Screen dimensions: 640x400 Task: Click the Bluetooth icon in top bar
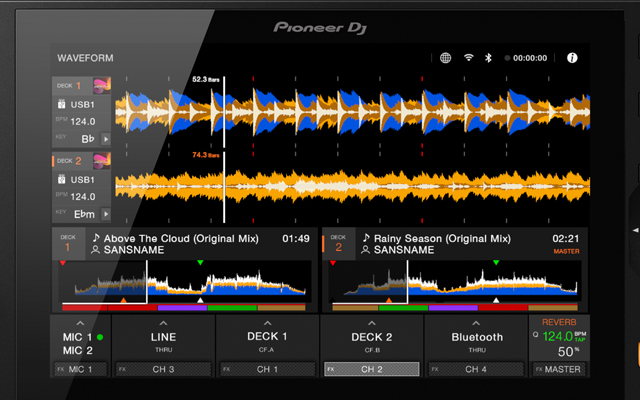tap(489, 58)
